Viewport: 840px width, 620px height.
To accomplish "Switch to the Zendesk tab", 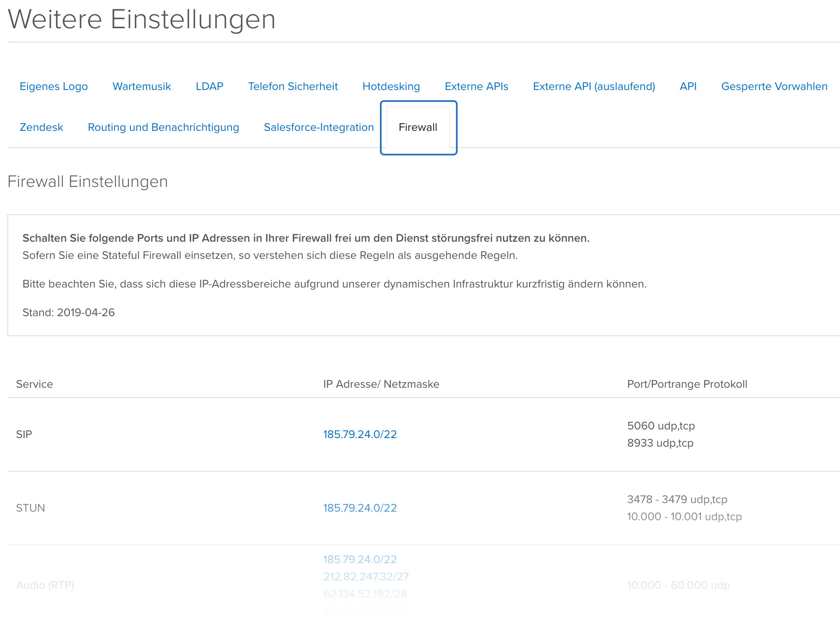I will [41, 127].
